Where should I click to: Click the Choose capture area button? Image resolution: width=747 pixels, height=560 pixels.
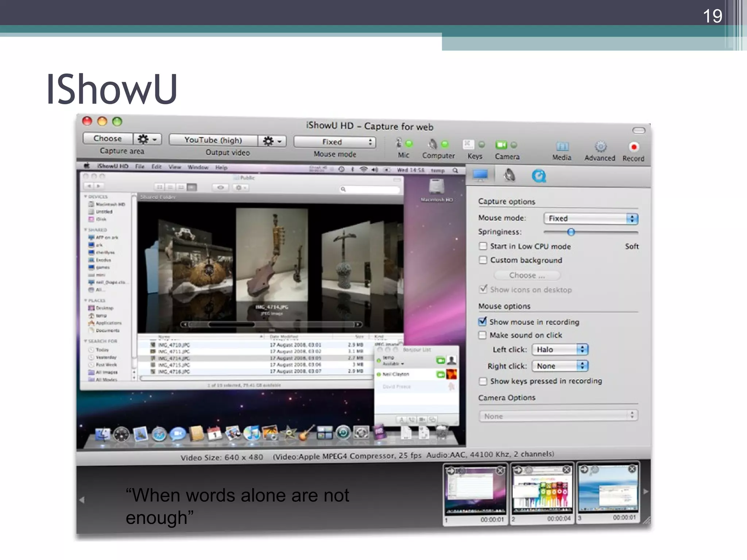(108, 139)
